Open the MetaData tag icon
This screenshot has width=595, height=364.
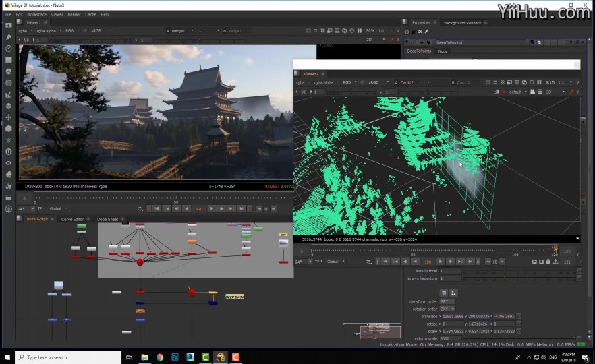[8, 175]
